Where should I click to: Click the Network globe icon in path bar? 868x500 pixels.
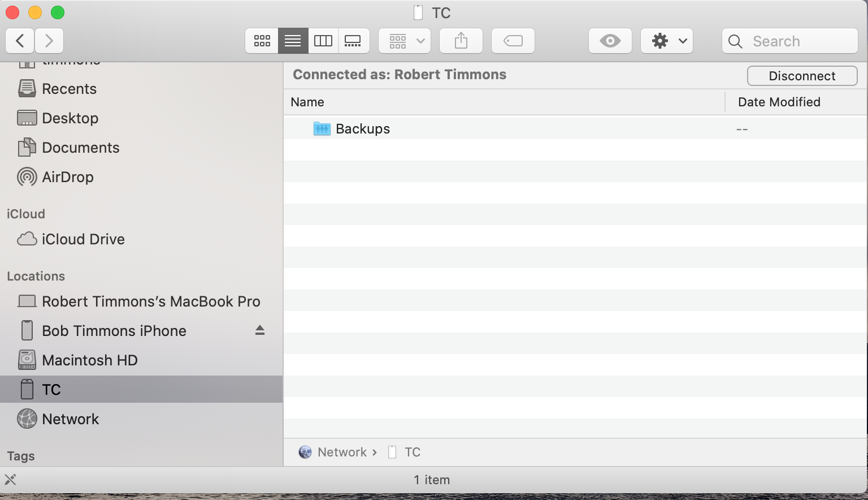pos(305,452)
